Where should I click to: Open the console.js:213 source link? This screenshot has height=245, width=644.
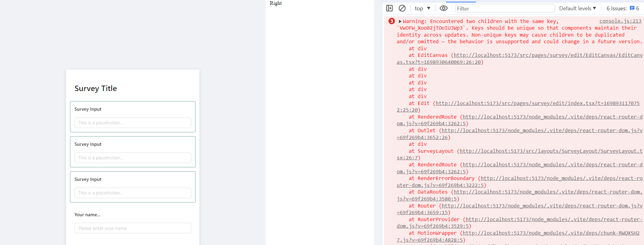(620, 21)
